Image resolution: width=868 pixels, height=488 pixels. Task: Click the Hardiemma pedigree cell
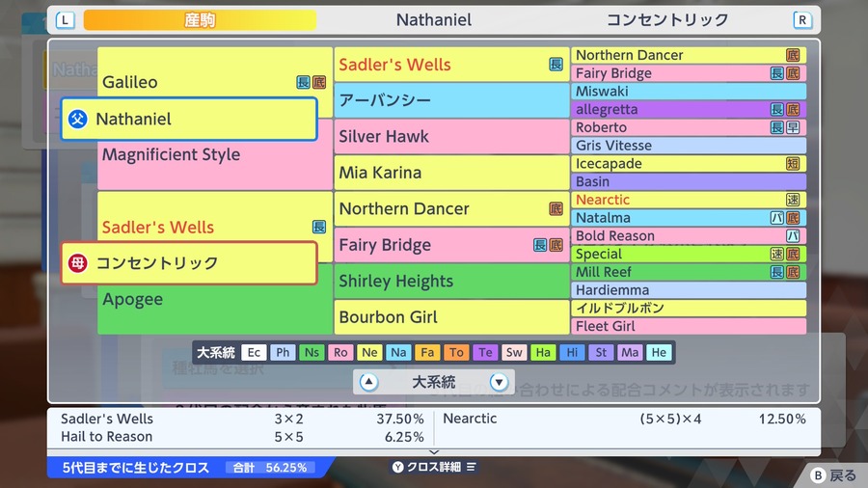click(688, 290)
